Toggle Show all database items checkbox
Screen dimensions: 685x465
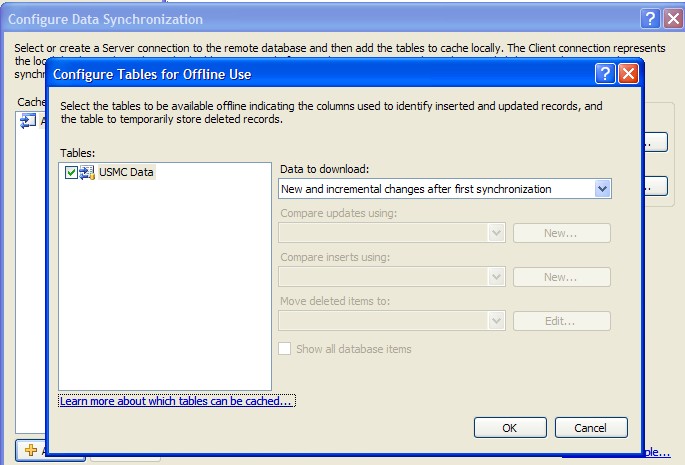pos(285,349)
